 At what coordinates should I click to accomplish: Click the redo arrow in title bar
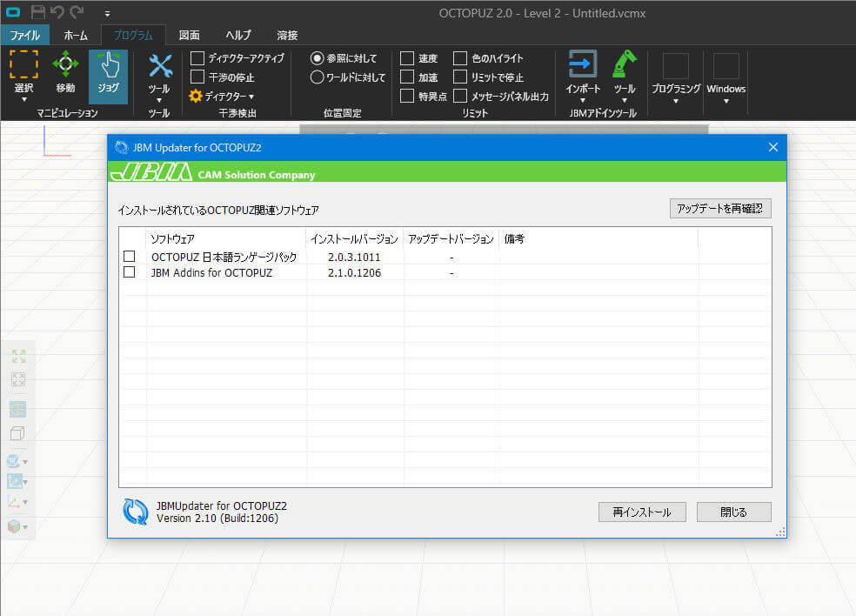tap(77, 12)
